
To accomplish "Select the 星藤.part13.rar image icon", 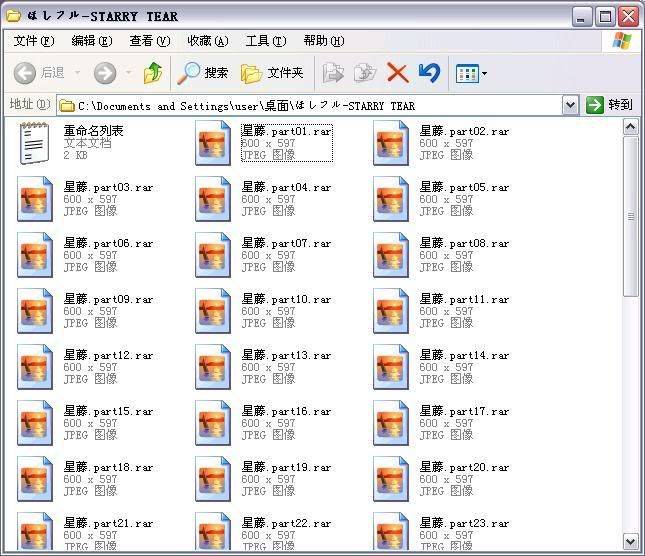I will (213, 367).
